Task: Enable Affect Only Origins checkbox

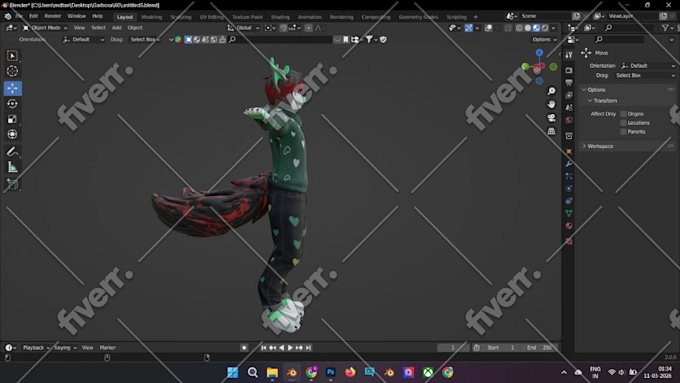Action: (x=623, y=114)
